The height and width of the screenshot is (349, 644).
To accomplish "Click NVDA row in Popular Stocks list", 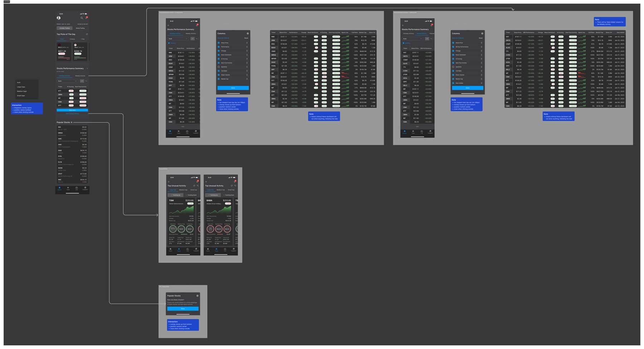I will click(72, 169).
